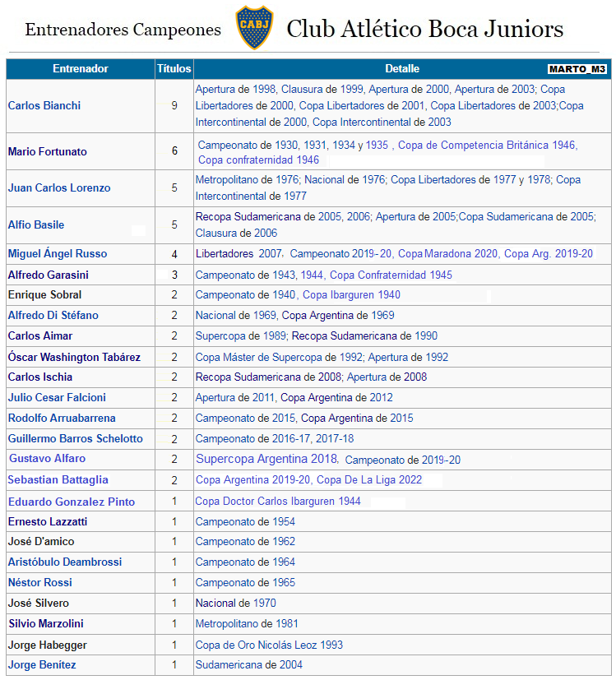Open the Sebastian Battaglia link
616x680 pixels.
click(x=58, y=479)
